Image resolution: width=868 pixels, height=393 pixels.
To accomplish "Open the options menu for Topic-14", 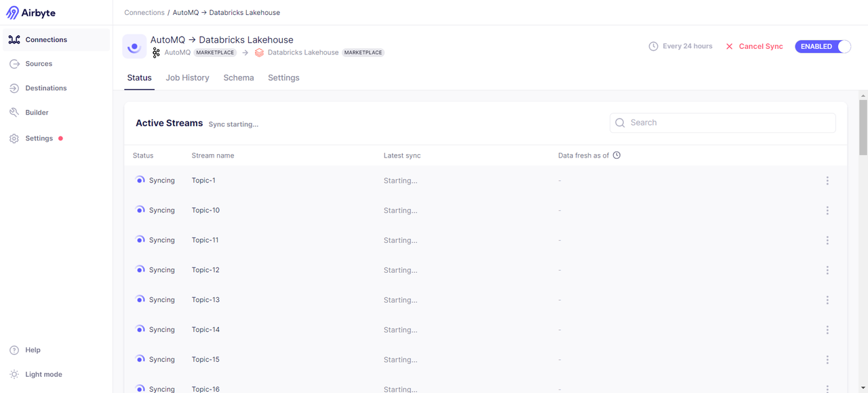I will (x=827, y=330).
